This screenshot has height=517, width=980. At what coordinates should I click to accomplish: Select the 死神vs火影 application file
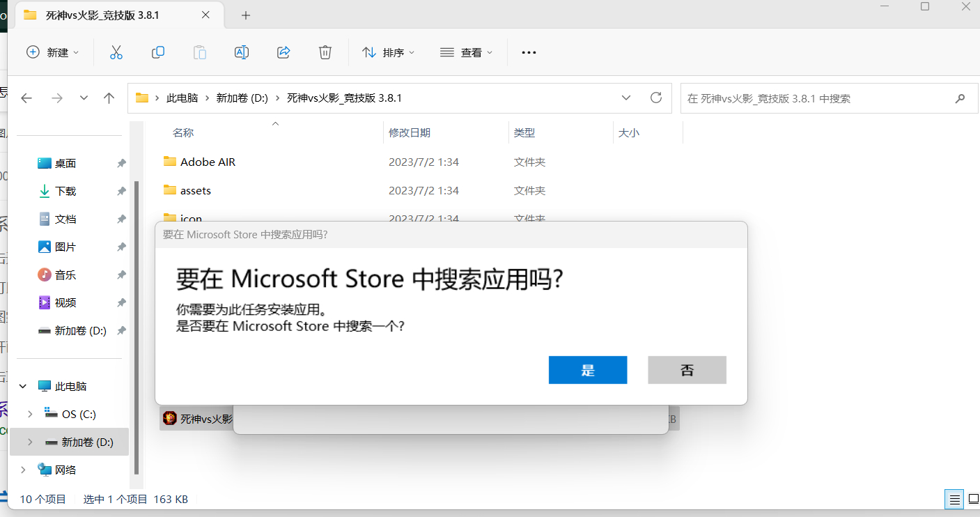tap(196, 418)
